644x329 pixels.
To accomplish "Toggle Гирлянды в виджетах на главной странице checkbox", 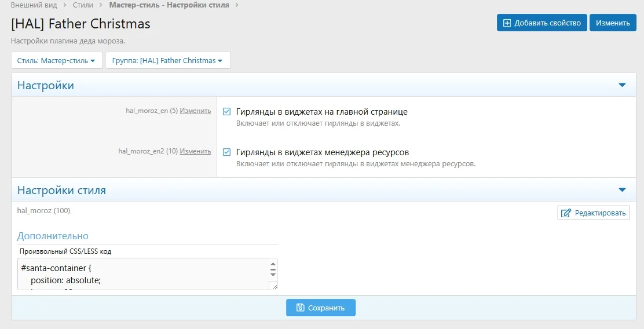I will 227,112.
